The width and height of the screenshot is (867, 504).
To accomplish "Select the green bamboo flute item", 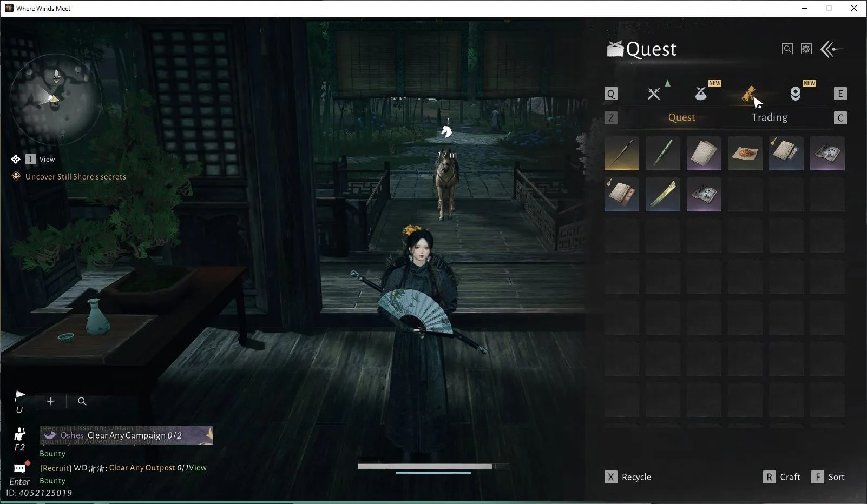I will pos(663,154).
